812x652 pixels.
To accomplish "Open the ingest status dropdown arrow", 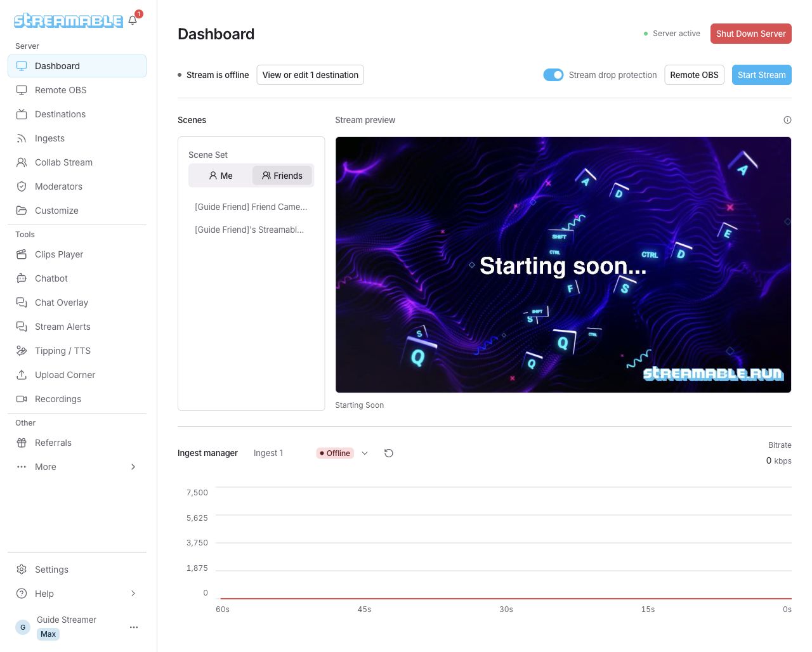I will point(365,453).
